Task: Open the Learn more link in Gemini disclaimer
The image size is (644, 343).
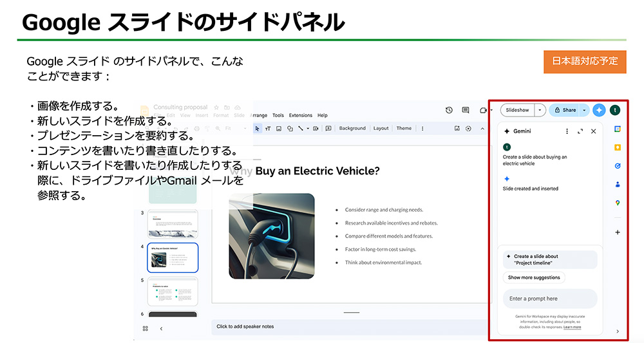Action: point(572,327)
